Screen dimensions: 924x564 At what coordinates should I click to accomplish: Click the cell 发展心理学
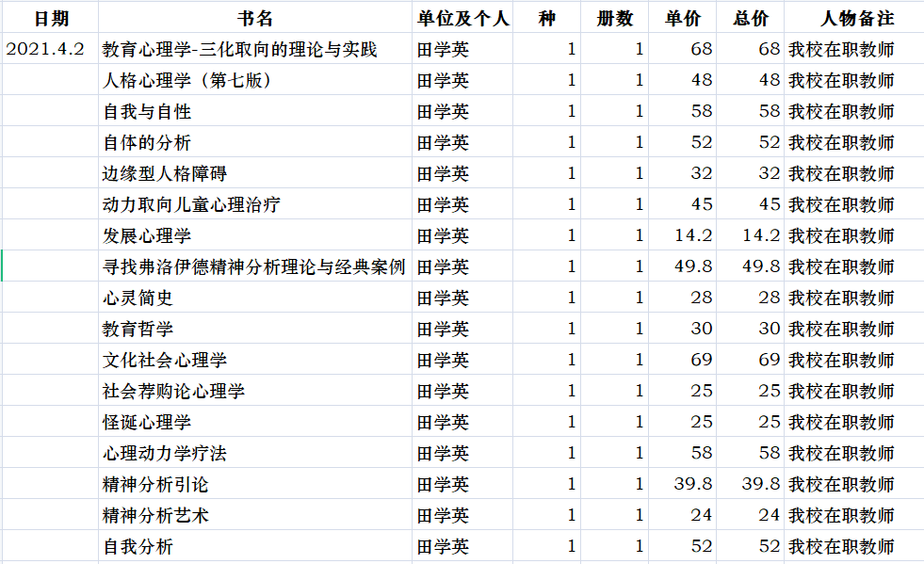click(255, 235)
